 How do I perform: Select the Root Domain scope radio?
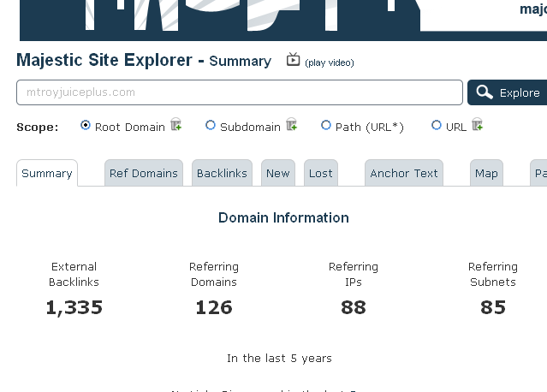tap(85, 125)
